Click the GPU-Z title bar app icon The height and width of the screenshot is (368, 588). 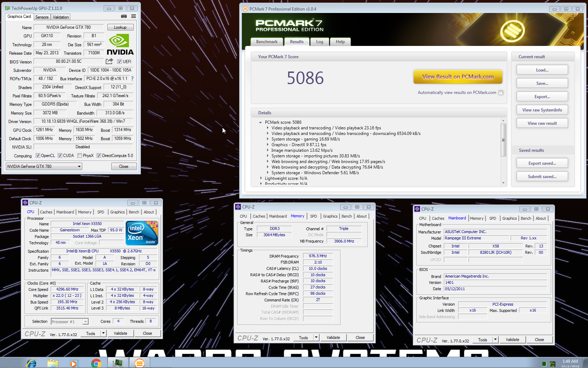click(x=7, y=8)
